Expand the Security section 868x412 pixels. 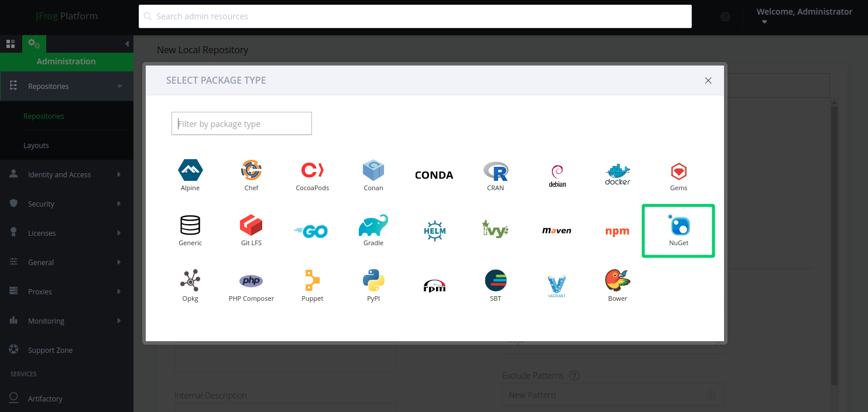41,204
